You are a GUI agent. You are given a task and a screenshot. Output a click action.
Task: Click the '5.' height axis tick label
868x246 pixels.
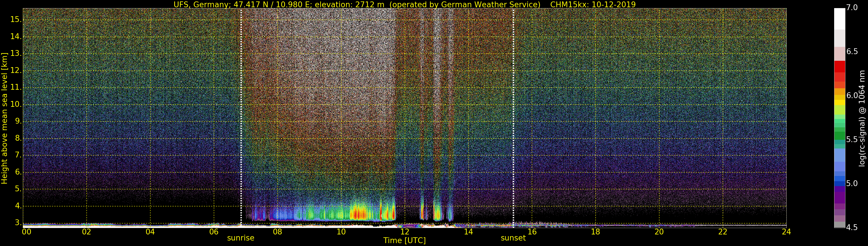[x=18, y=189]
